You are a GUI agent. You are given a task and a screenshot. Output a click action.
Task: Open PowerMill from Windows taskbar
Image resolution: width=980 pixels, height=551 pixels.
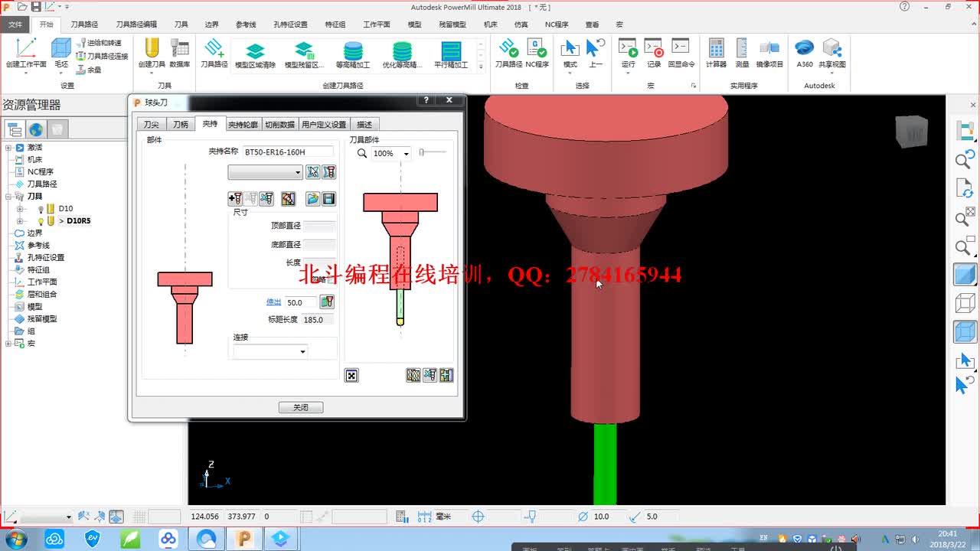tap(243, 539)
